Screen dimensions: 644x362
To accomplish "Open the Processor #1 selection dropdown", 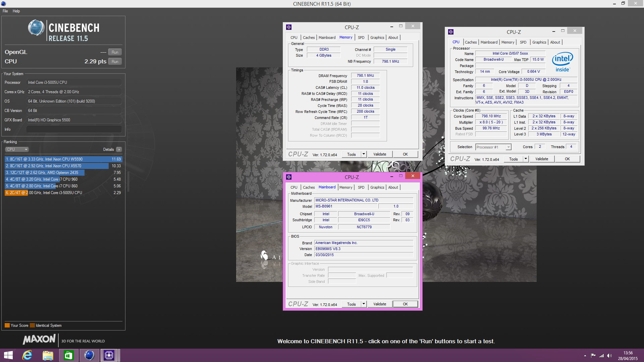I will [493, 147].
